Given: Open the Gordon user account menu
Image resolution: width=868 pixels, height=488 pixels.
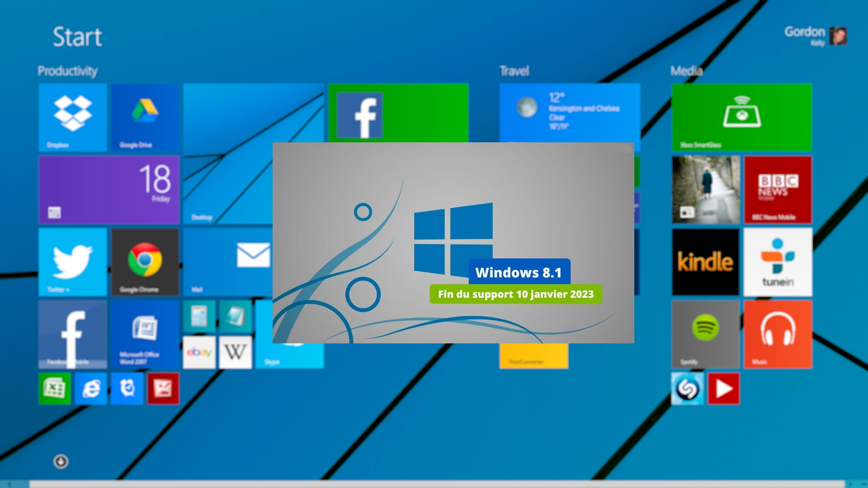Looking at the screenshot, I should (x=816, y=36).
